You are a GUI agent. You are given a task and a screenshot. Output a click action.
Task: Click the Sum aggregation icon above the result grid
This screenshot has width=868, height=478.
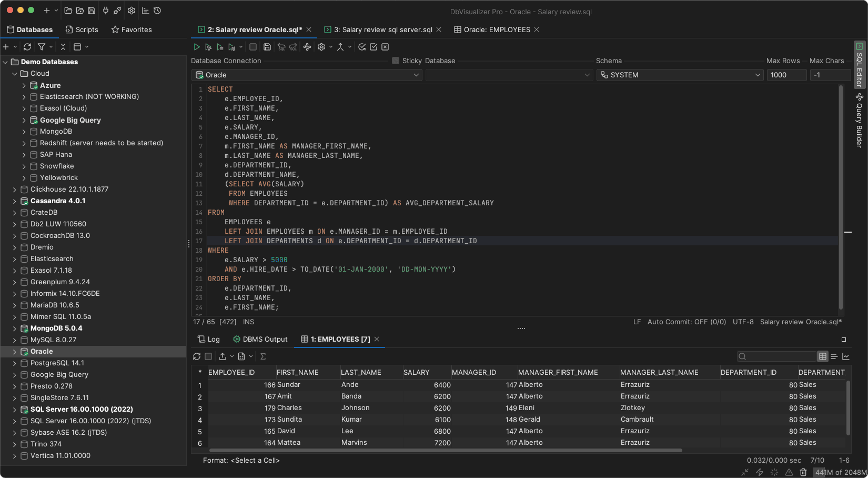tap(263, 356)
